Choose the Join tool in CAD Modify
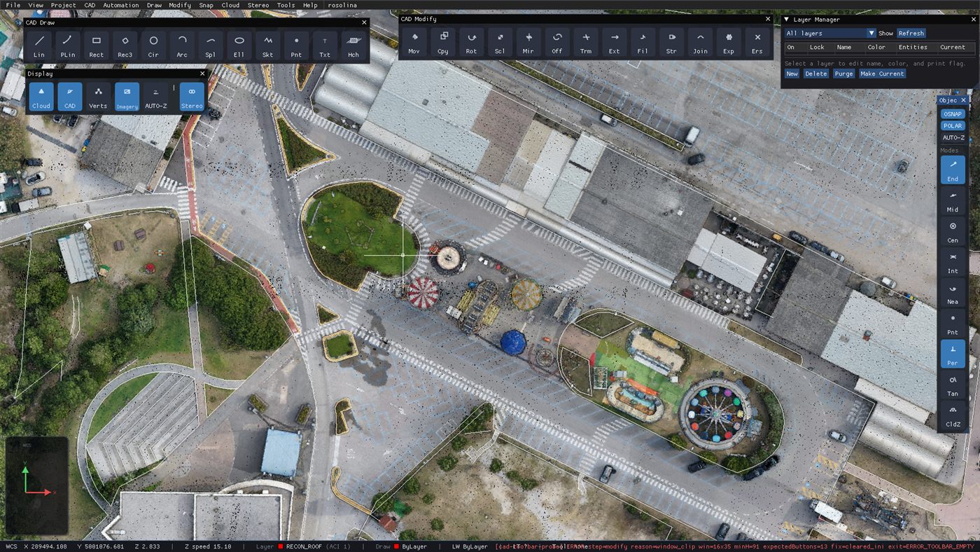The image size is (980, 552). click(x=701, y=42)
